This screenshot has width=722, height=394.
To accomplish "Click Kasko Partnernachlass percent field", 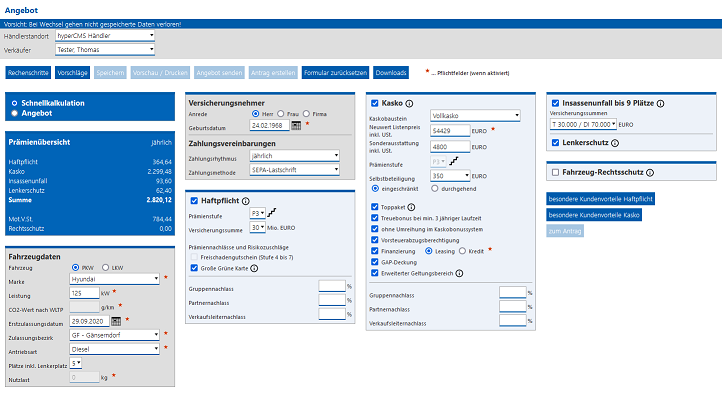I will click(512, 307).
